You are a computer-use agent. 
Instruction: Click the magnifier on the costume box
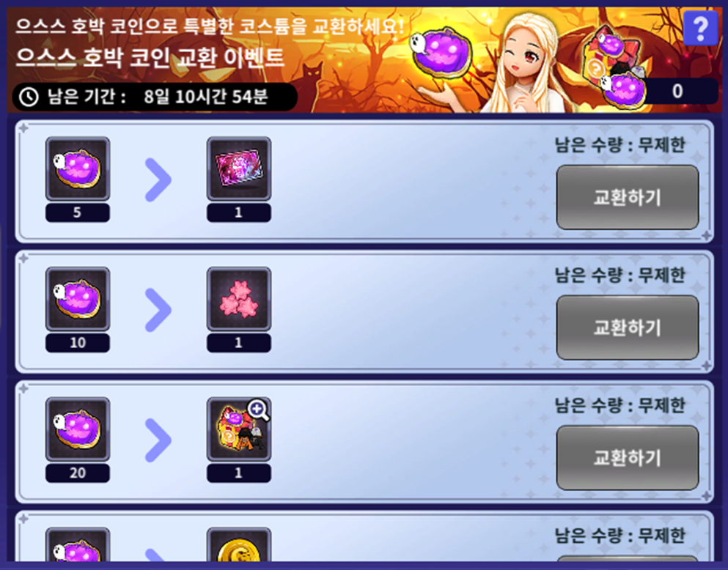[x=258, y=410]
